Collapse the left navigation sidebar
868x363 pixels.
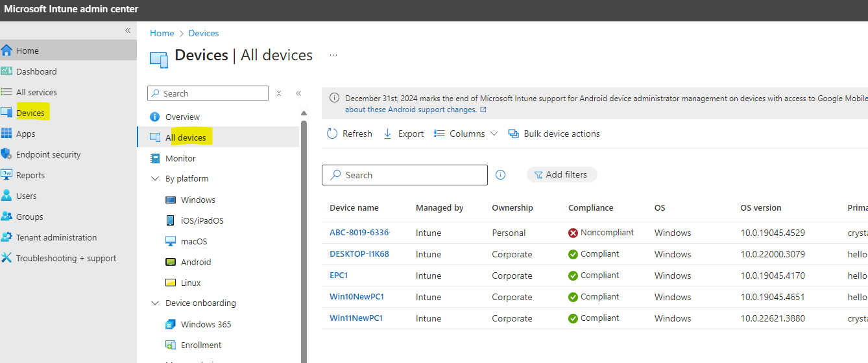pyautogui.click(x=128, y=30)
